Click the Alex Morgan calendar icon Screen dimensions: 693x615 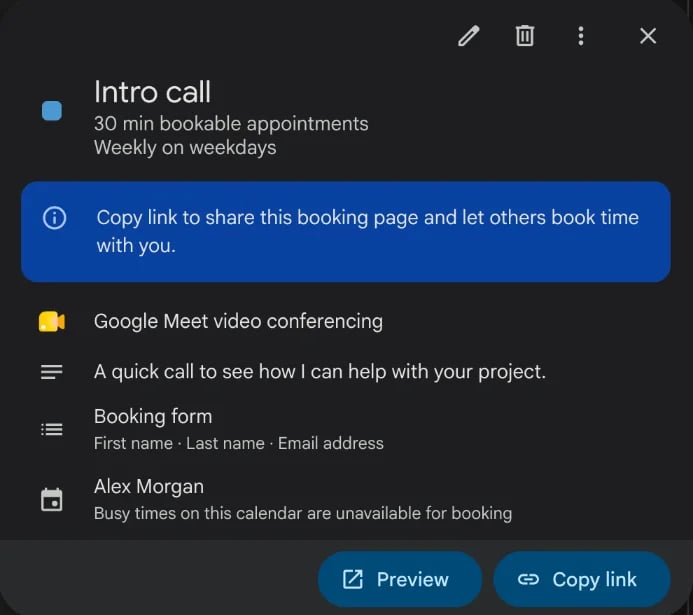click(52, 500)
